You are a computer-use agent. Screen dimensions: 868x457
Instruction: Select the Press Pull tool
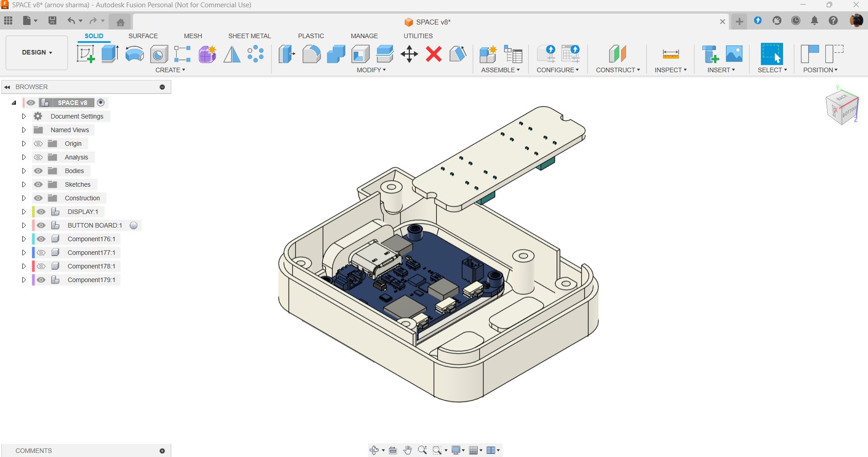point(287,54)
